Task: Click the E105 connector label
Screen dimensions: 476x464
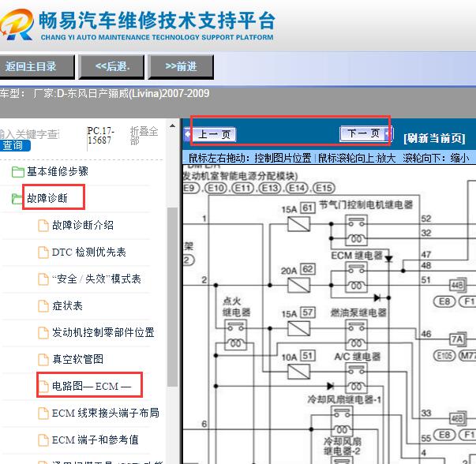Action: [x=444, y=355]
